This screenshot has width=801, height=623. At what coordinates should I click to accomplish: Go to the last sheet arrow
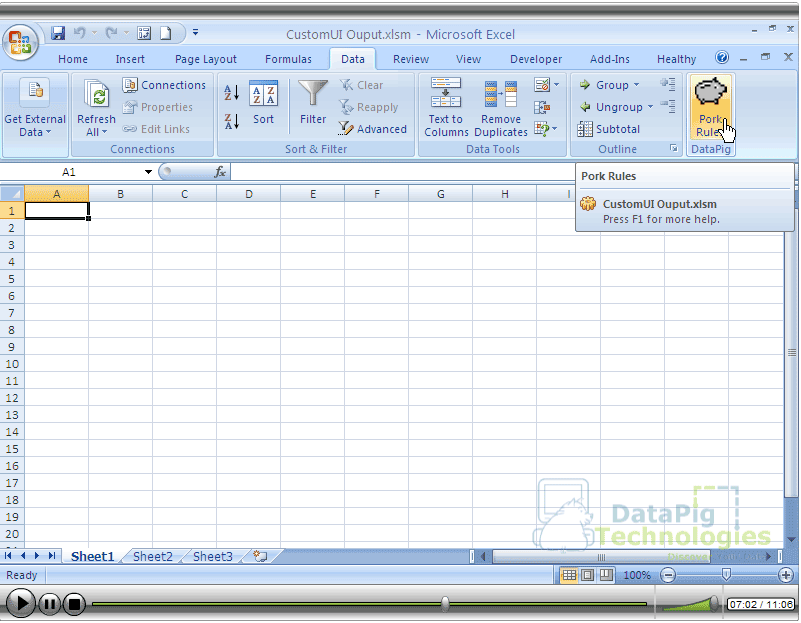point(52,556)
